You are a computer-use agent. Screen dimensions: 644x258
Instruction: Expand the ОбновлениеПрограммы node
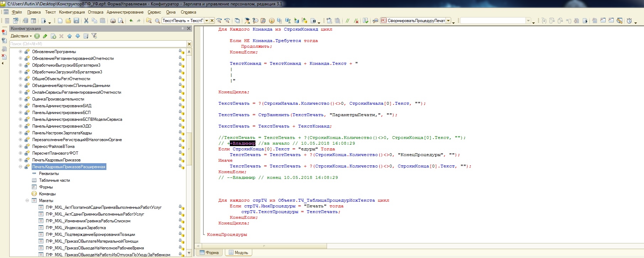coord(20,52)
